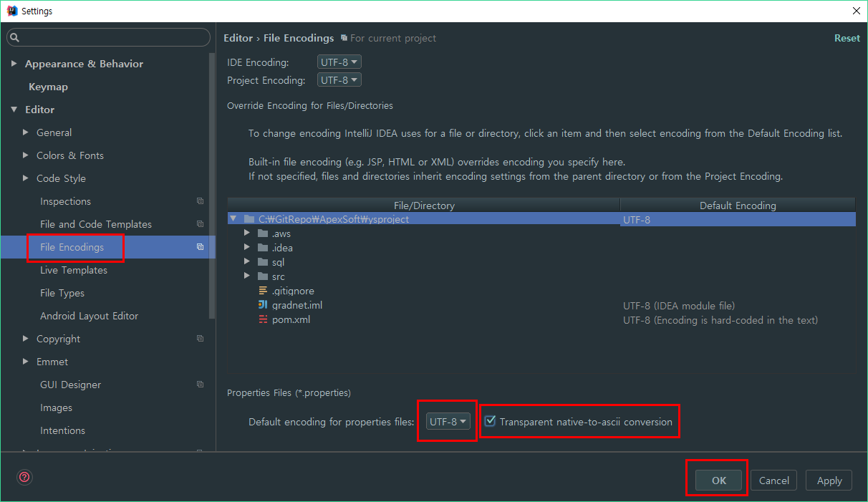The width and height of the screenshot is (868, 502).
Task: Click the gradnet.iml module file icon
Action: (263, 305)
